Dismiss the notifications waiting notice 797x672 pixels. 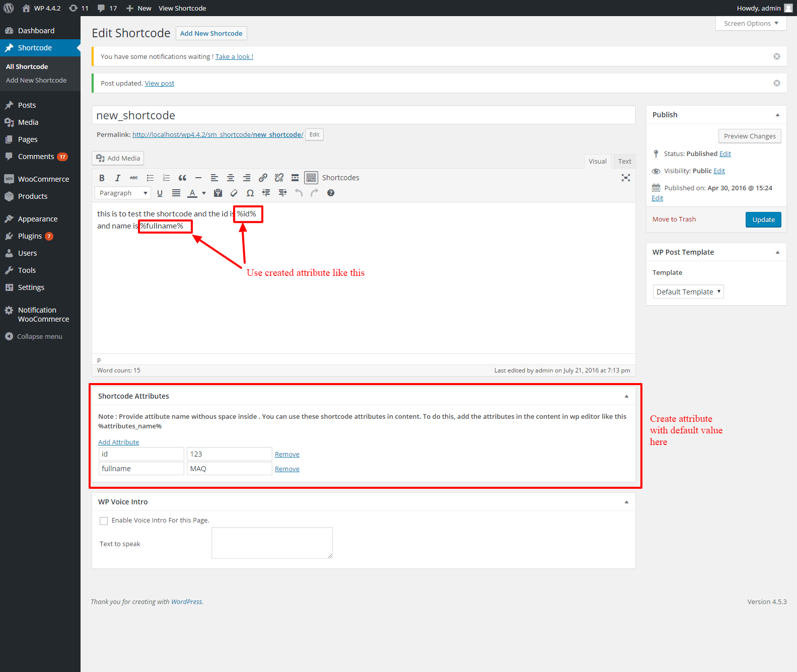[x=777, y=56]
